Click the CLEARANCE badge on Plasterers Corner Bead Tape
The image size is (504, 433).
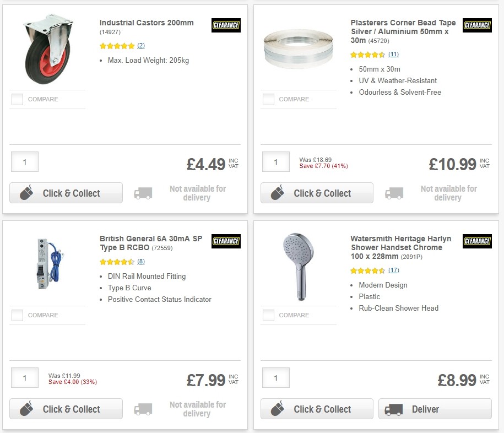pos(477,25)
